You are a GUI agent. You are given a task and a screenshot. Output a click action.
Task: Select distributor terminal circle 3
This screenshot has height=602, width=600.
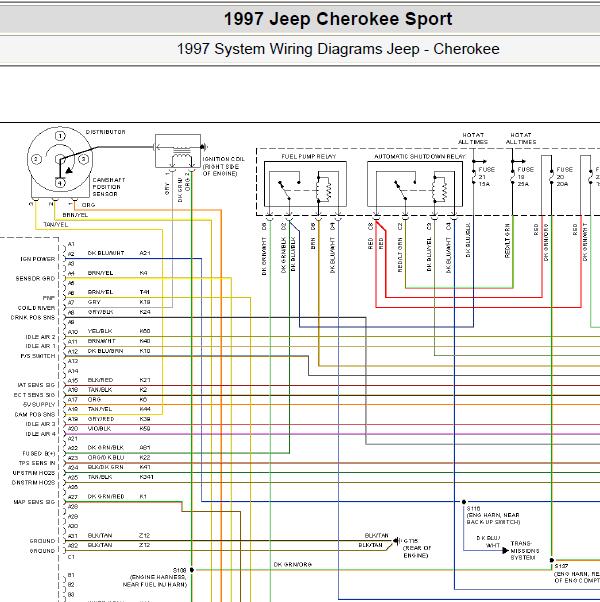(84, 159)
